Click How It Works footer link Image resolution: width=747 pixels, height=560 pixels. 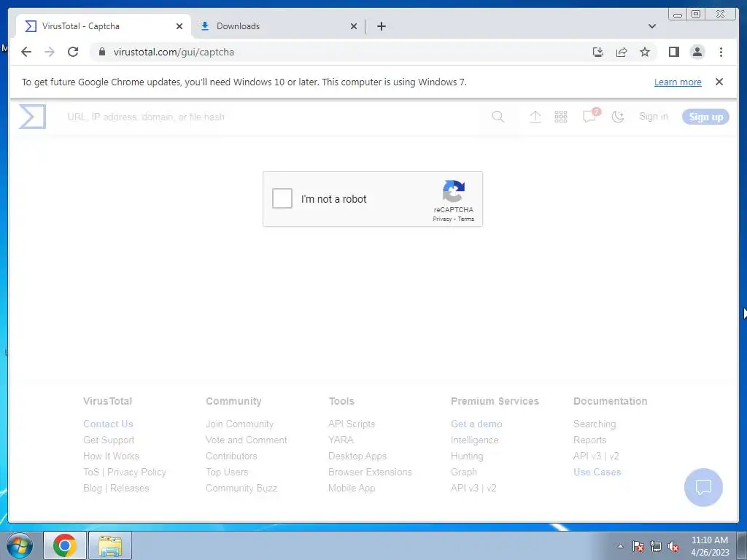(111, 456)
